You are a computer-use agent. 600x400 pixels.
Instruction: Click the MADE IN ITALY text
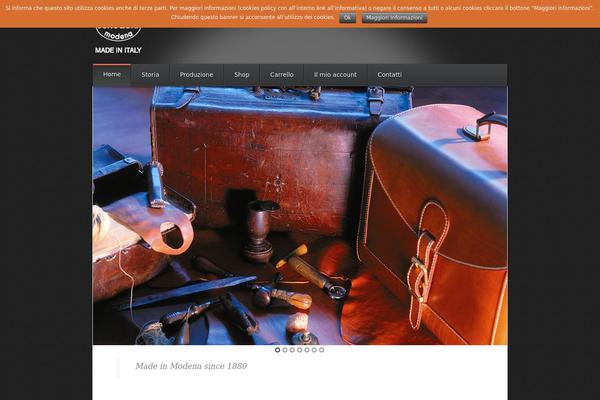click(118, 50)
